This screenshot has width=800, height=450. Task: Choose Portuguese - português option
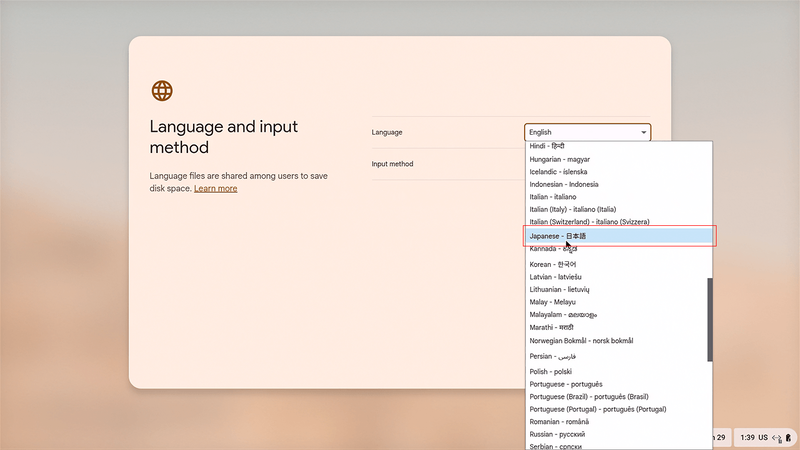(x=618, y=384)
